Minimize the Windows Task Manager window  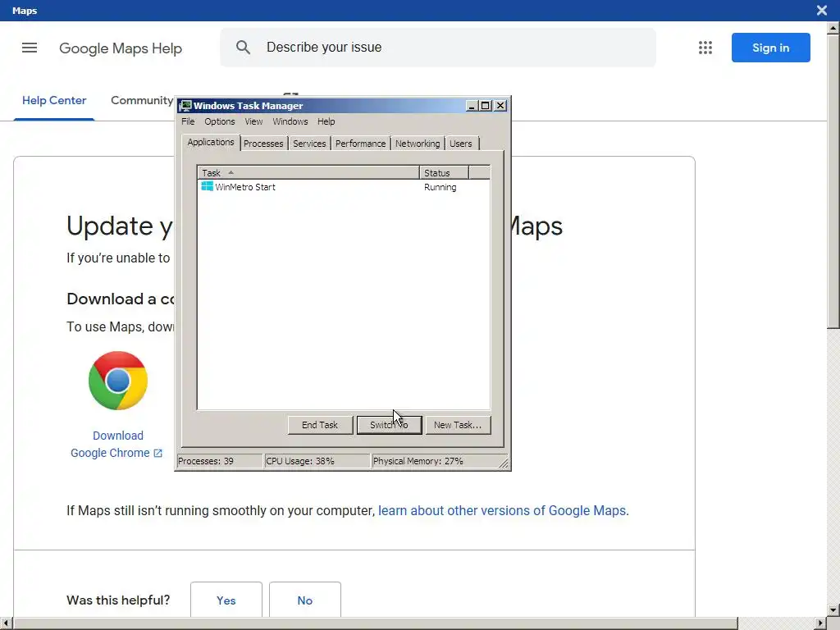point(472,106)
